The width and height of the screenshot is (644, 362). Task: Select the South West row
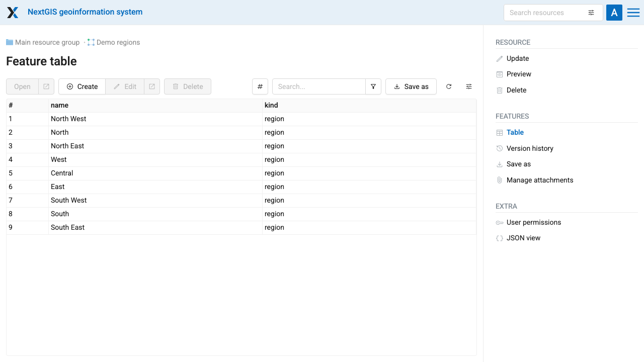pyautogui.click(x=242, y=201)
